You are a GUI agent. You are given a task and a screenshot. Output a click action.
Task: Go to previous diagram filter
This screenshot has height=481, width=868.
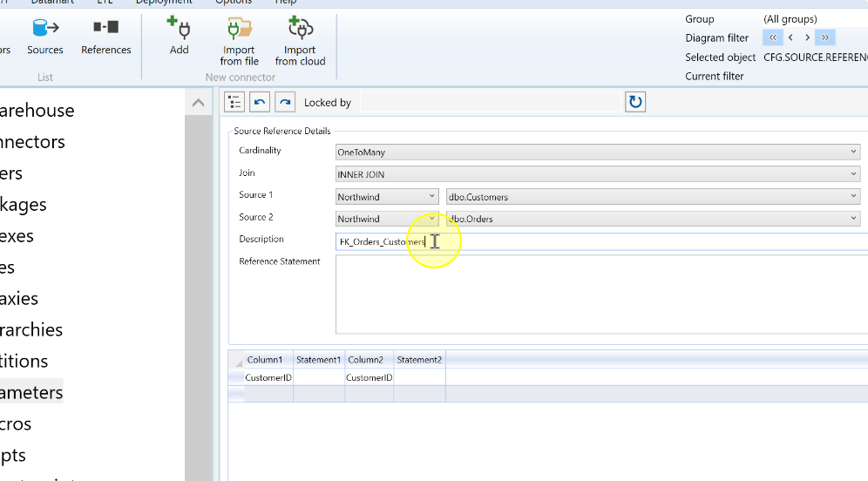(790, 37)
